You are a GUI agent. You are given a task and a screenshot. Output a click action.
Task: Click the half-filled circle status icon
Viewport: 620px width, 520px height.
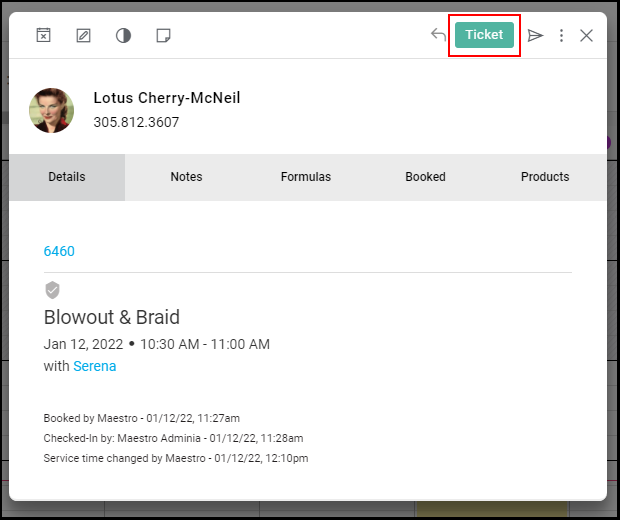pos(123,36)
